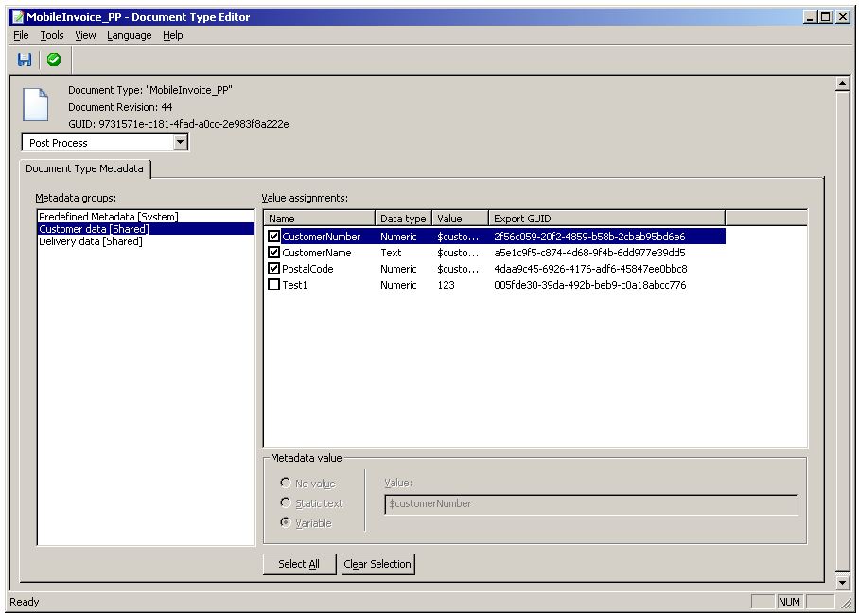Click the Save icon in toolbar
The height and width of the screenshot is (616, 859).
[25, 60]
